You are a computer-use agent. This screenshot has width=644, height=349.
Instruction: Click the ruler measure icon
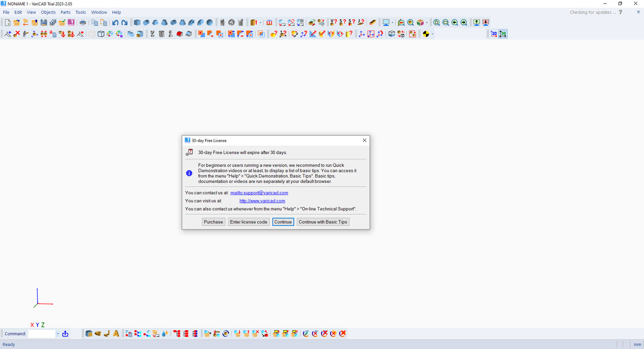tap(372, 23)
